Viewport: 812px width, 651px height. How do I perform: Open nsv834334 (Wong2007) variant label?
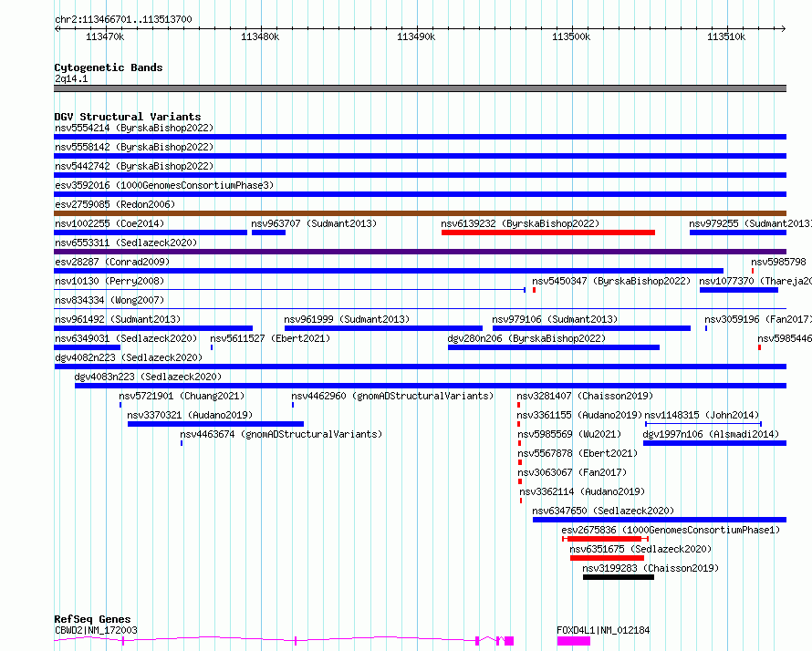[x=109, y=300]
